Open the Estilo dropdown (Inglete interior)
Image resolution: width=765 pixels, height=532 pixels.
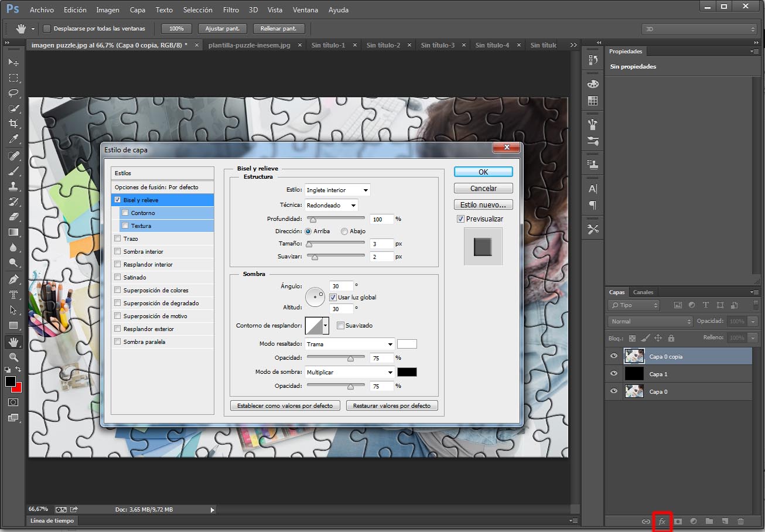pos(337,190)
